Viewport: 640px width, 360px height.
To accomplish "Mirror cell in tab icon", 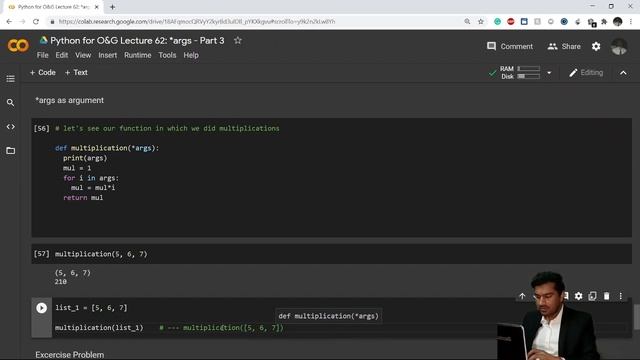I will click(592, 296).
